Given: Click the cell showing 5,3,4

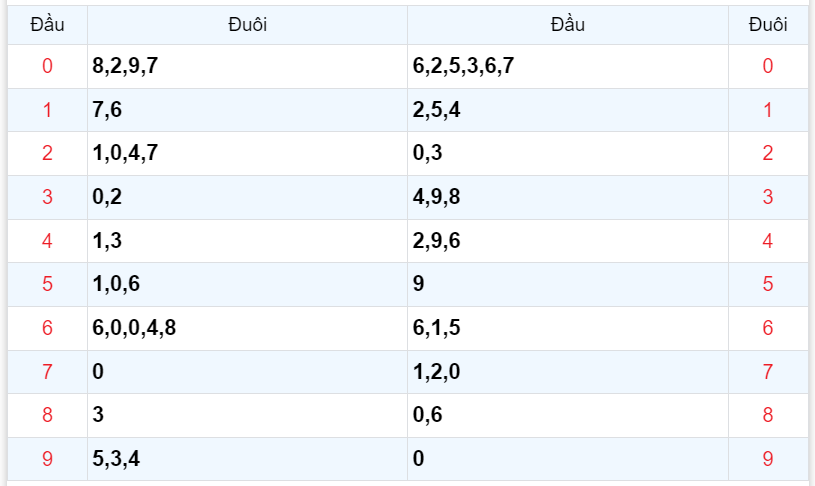Looking at the screenshot, I should pos(116,459).
